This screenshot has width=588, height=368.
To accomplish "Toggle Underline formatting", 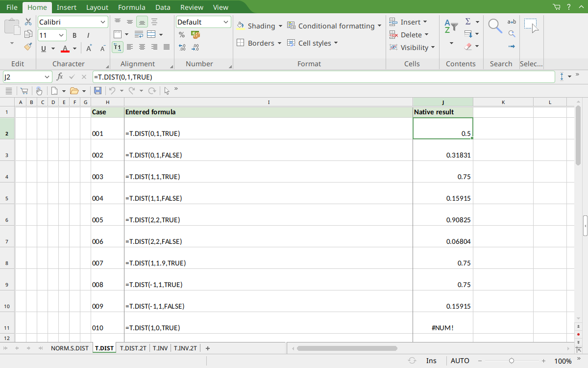I will (x=44, y=48).
